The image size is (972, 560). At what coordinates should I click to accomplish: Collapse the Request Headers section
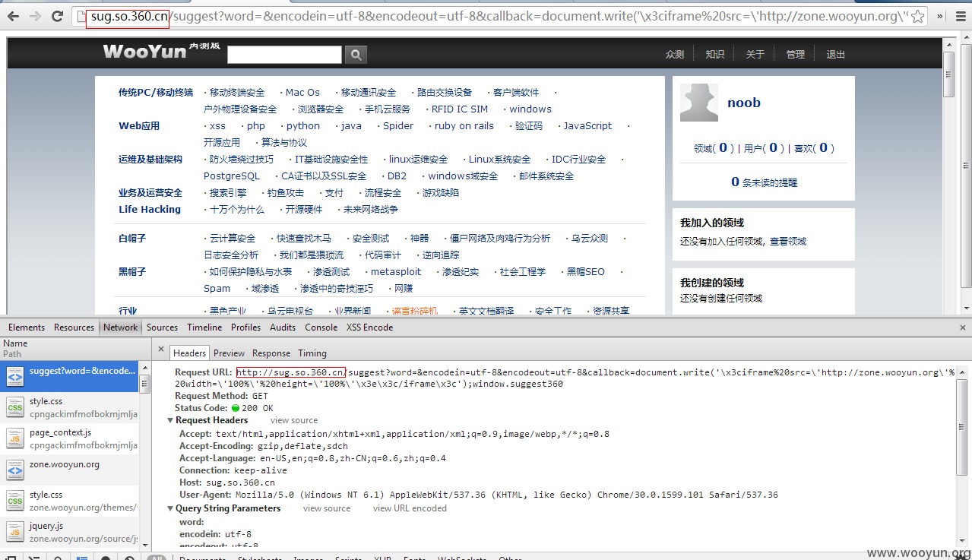pos(170,420)
